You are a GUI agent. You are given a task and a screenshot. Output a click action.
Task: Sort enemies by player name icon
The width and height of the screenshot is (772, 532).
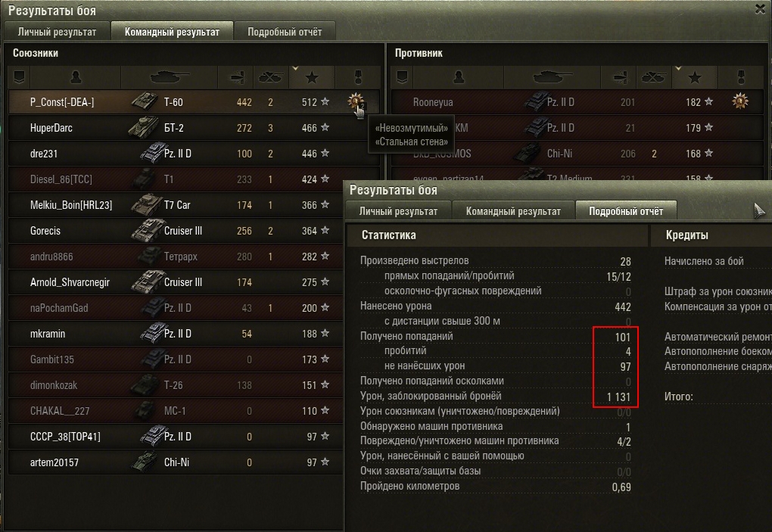tap(459, 77)
